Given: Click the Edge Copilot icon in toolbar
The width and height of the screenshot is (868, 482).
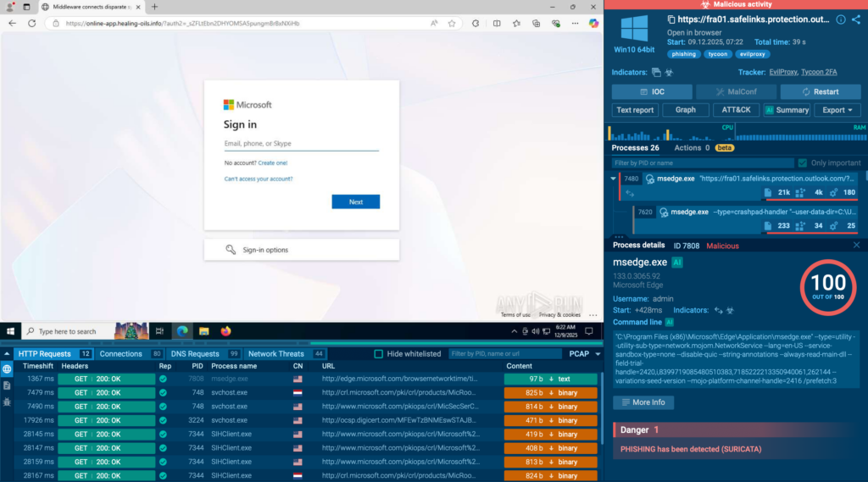Looking at the screenshot, I should click(589, 23).
